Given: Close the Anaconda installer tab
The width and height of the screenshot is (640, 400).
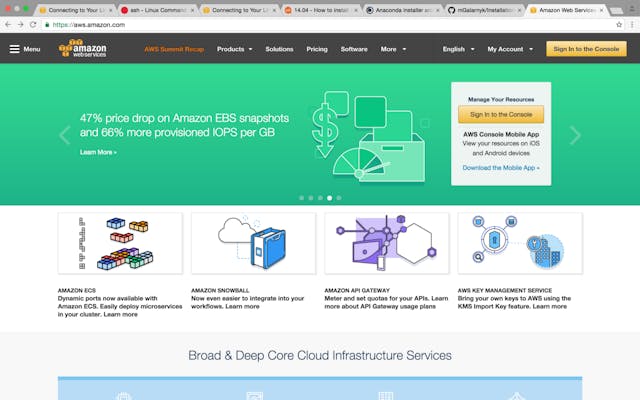Looking at the screenshot, I should click(438, 10).
